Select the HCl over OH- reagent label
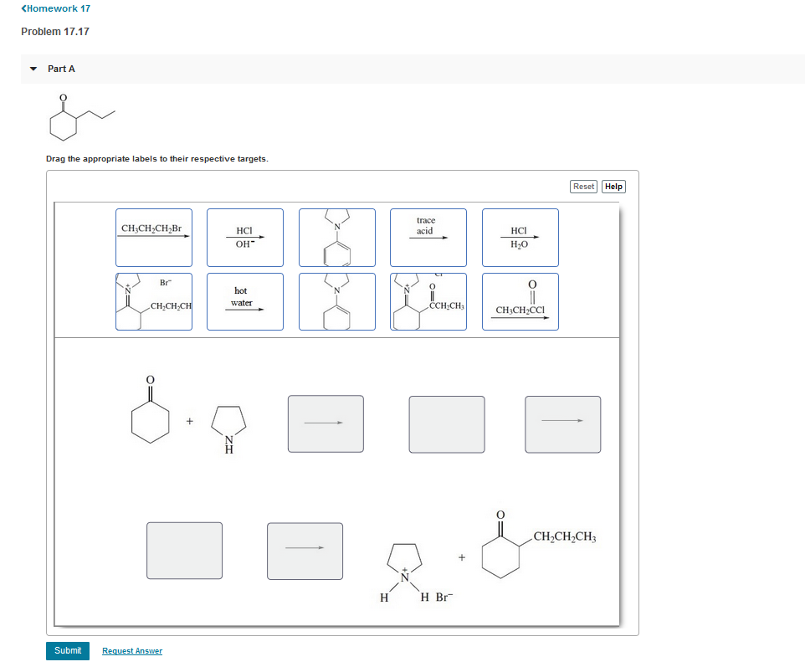 244,237
